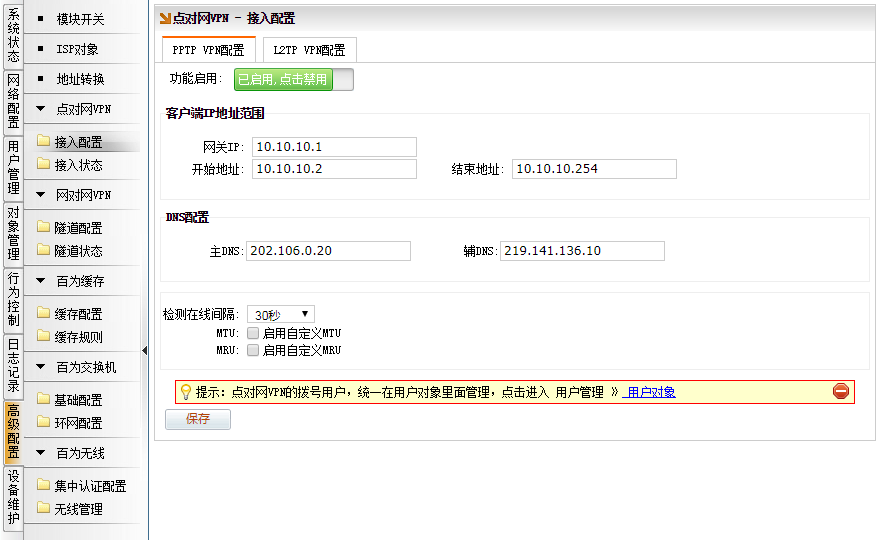Open the 检测在线间隔 30秒 dropdown
The image size is (880, 540).
pos(281,315)
